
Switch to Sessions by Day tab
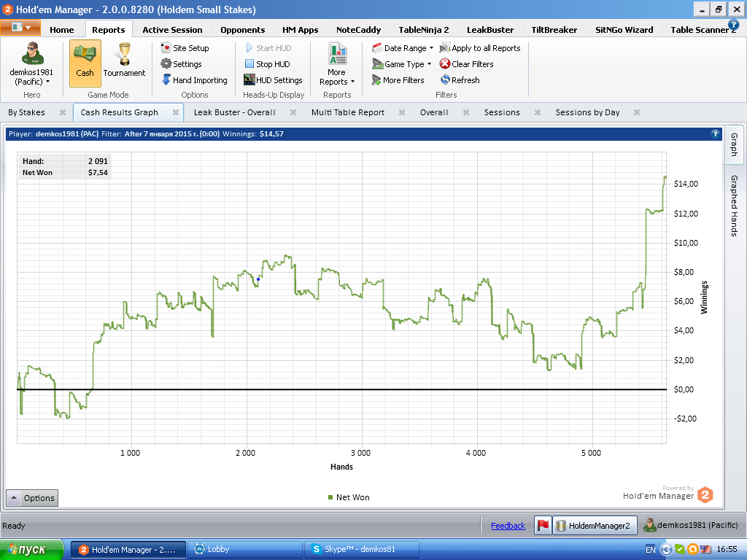(587, 112)
